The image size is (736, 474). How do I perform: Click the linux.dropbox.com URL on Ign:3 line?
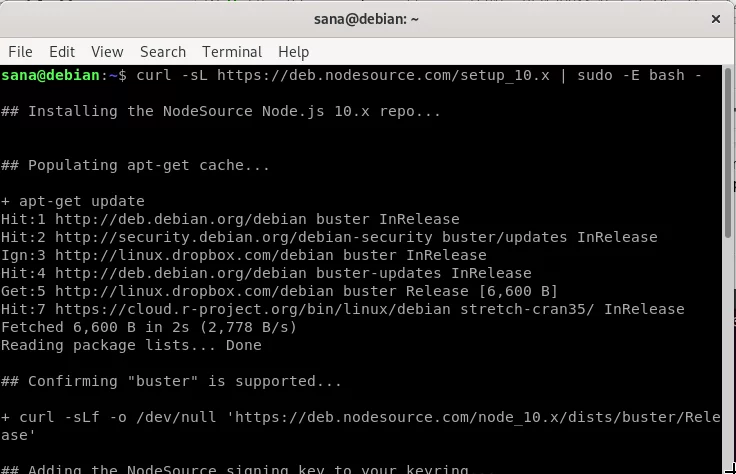tap(194, 255)
